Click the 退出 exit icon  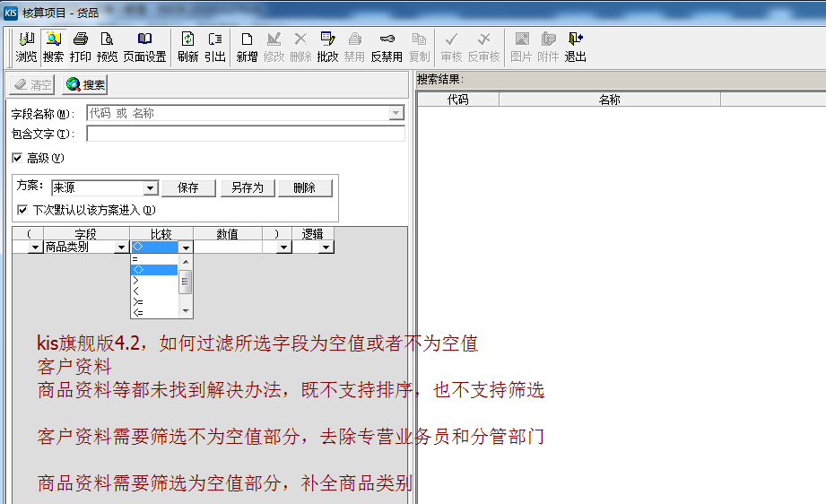pos(575,47)
